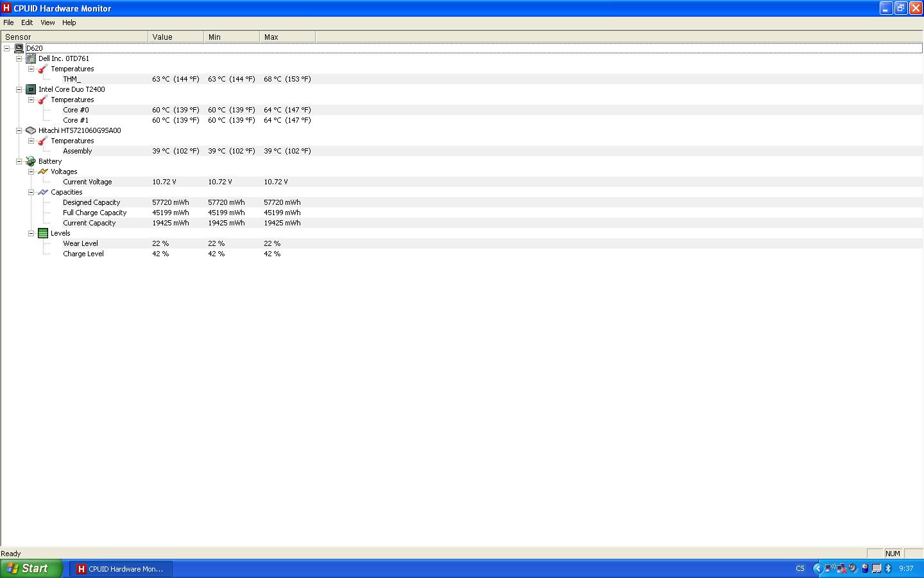Viewport: 924px width, 578px height.
Task: Collapse the Hitachi HTS721060G9SA00 node
Action: pos(19,130)
